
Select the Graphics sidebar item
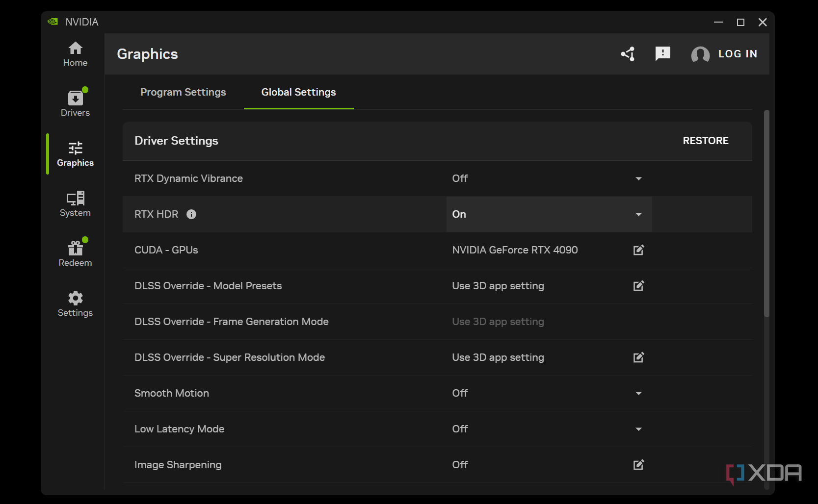(x=75, y=154)
